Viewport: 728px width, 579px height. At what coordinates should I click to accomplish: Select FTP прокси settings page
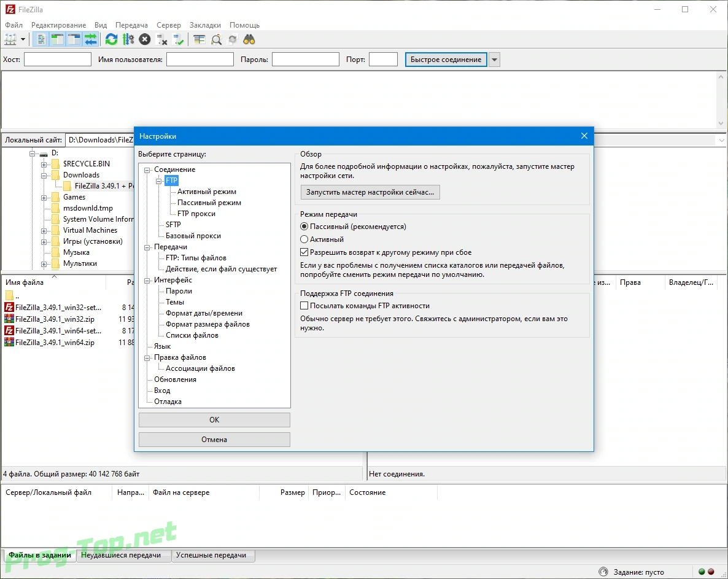[196, 214]
